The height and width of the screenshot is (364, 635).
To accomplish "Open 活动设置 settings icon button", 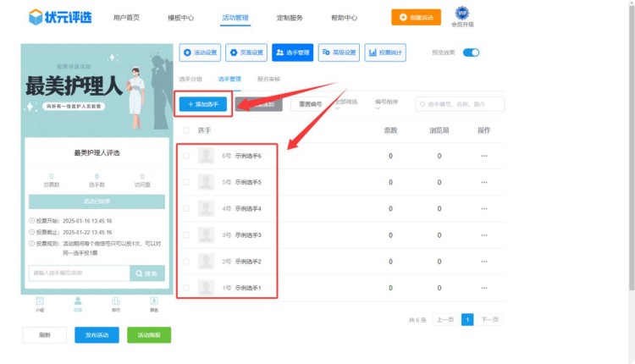I will pos(187,52).
